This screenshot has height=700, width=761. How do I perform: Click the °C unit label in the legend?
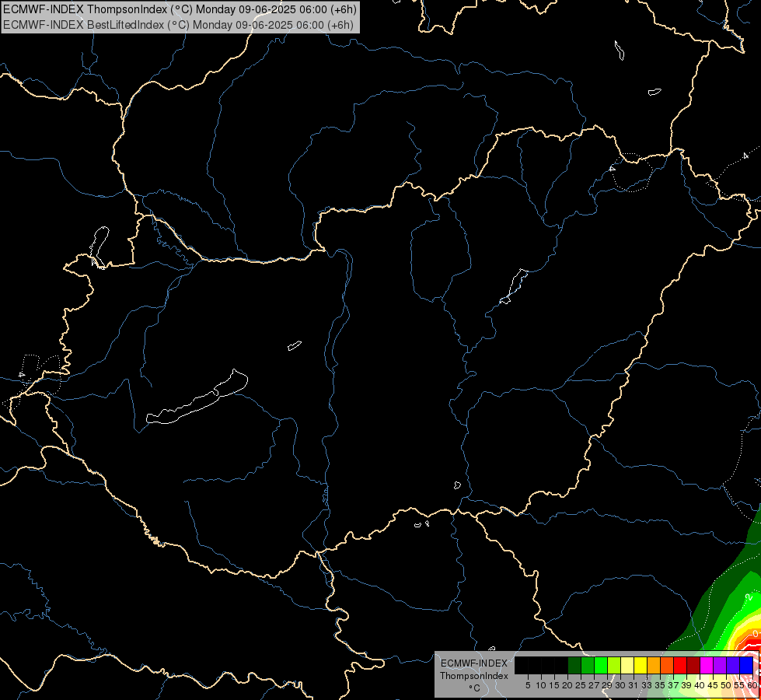tap(474, 688)
